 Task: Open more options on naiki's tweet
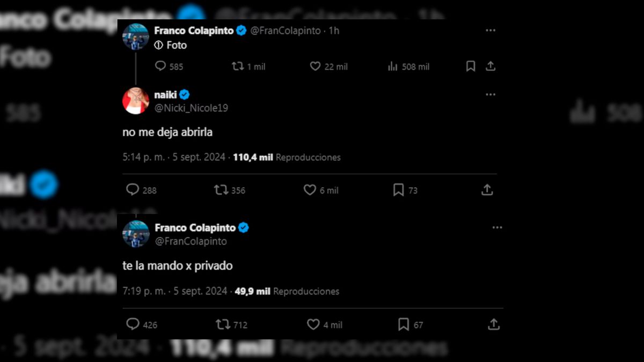490,94
